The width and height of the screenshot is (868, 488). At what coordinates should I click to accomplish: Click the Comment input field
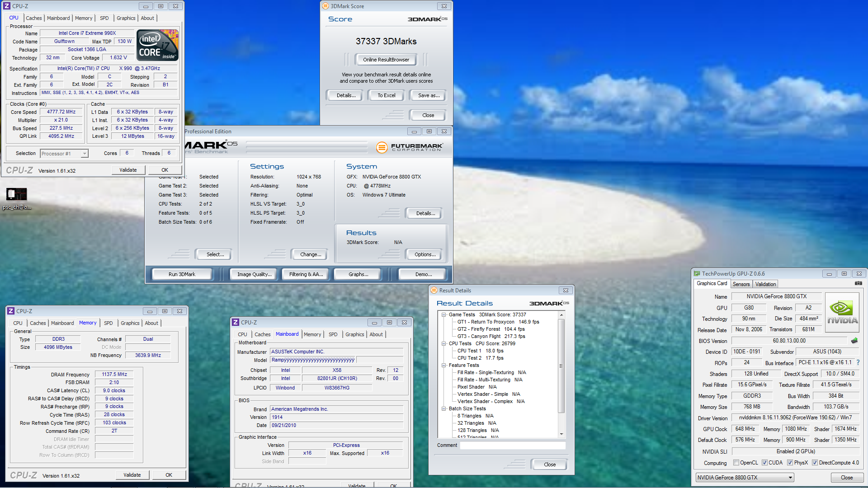point(513,445)
